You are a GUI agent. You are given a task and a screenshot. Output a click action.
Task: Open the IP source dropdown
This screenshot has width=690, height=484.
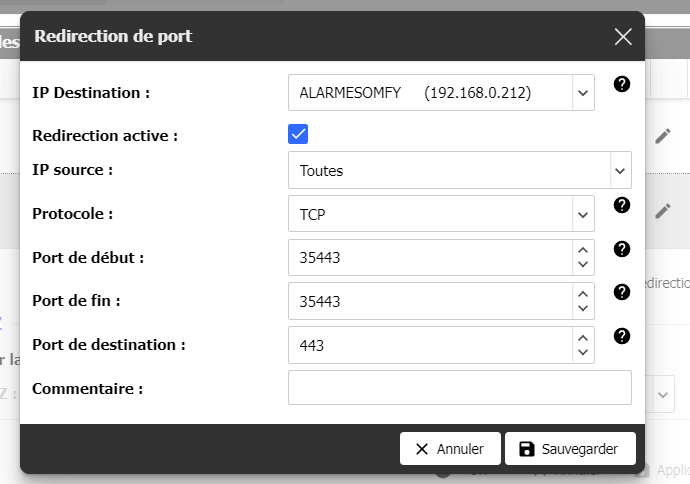click(x=619, y=171)
